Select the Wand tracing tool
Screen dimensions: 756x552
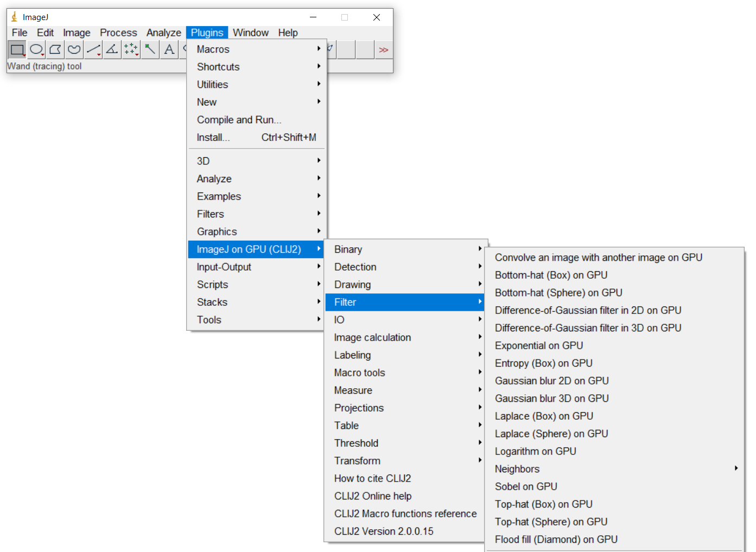(x=150, y=50)
